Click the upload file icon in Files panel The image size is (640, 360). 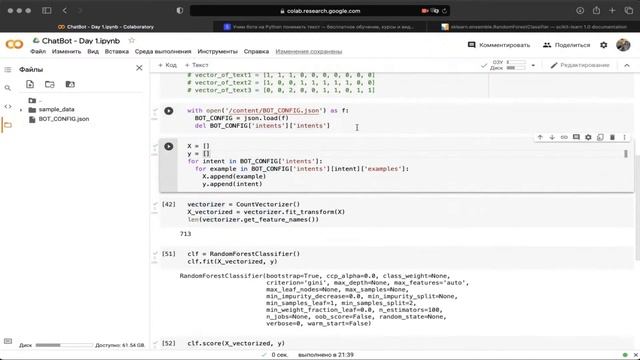(x=30, y=84)
